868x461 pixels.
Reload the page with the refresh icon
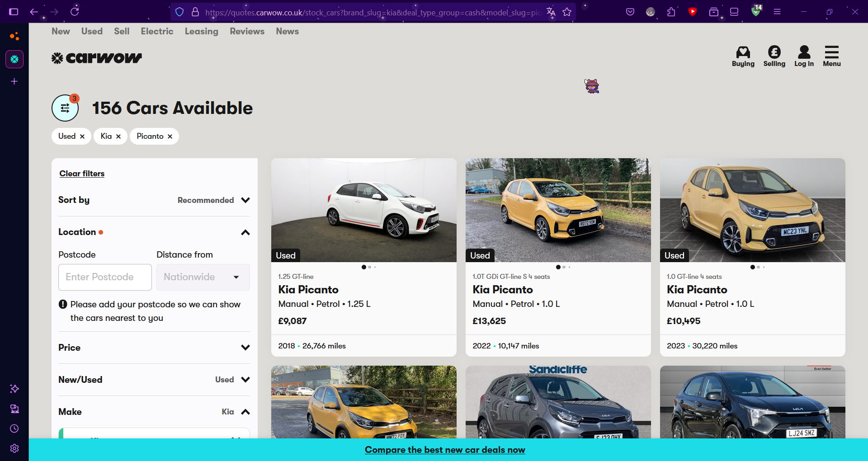pos(75,12)
